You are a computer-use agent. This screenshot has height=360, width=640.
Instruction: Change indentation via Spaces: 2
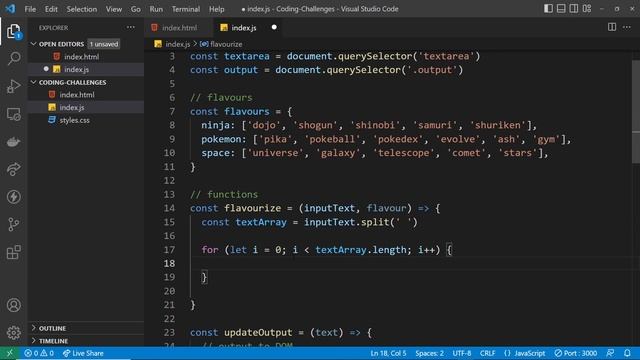pos(429,353)
